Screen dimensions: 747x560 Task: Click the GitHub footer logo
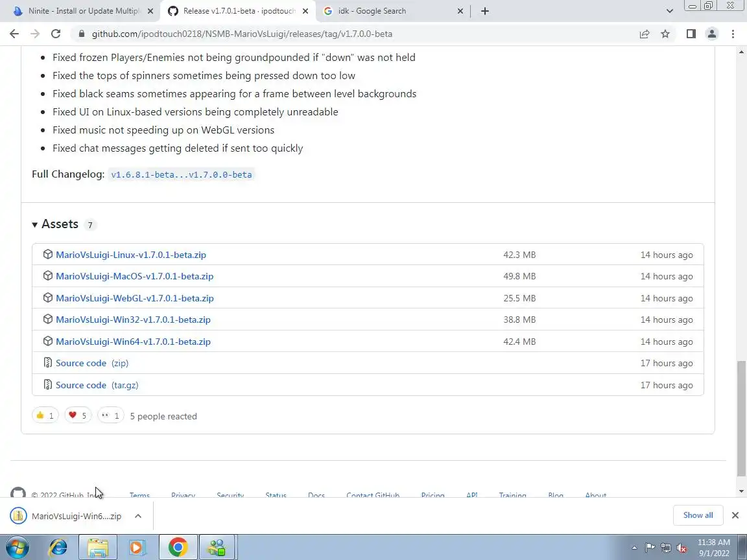click(18, 493)
